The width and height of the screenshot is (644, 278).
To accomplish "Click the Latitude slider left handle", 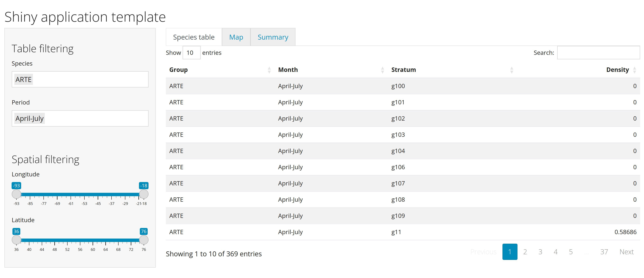I will coord(17,240).
